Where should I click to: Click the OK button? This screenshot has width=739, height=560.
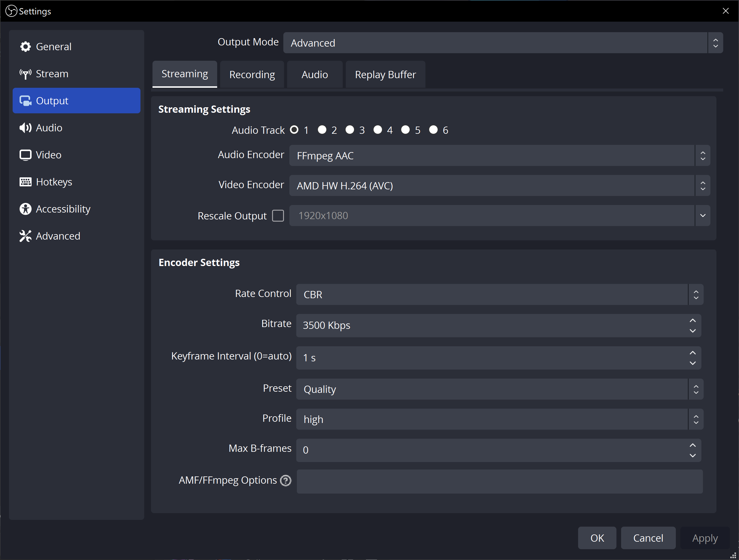click(x=597, y=538)
